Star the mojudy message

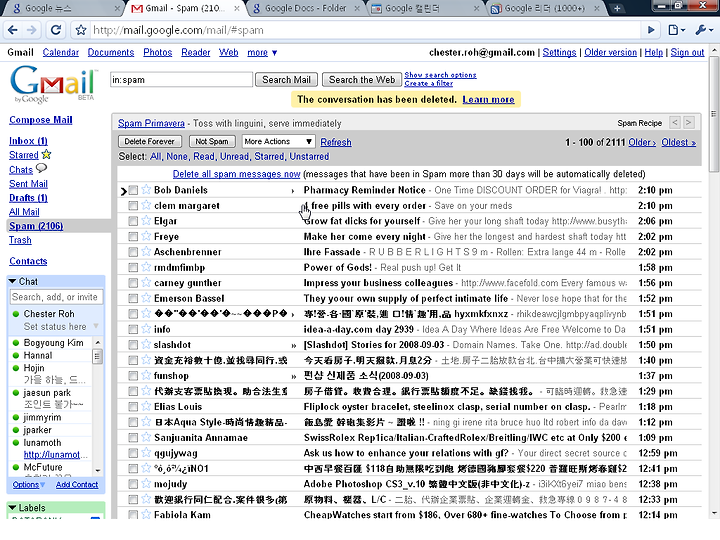pos(146,484)
